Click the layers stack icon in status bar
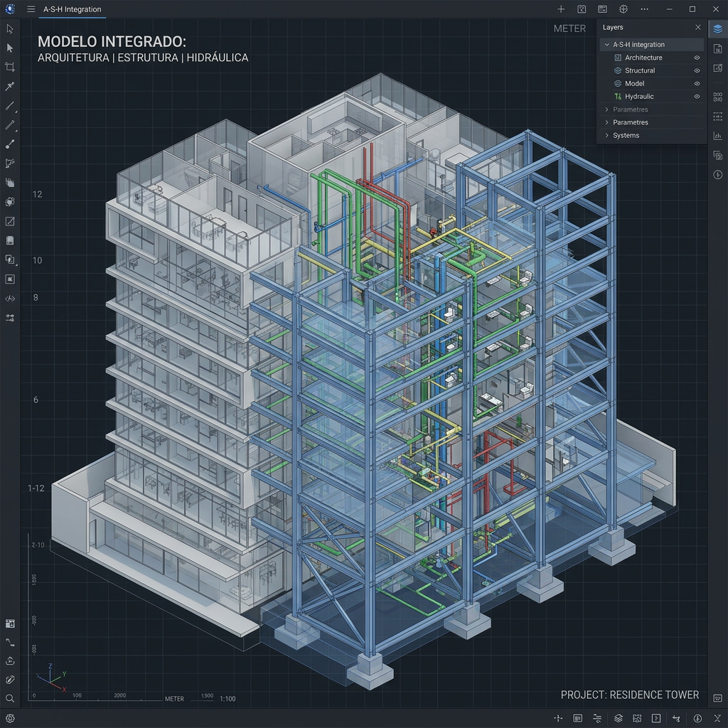The height and width of the screenshot is (728, 728). 619,718
